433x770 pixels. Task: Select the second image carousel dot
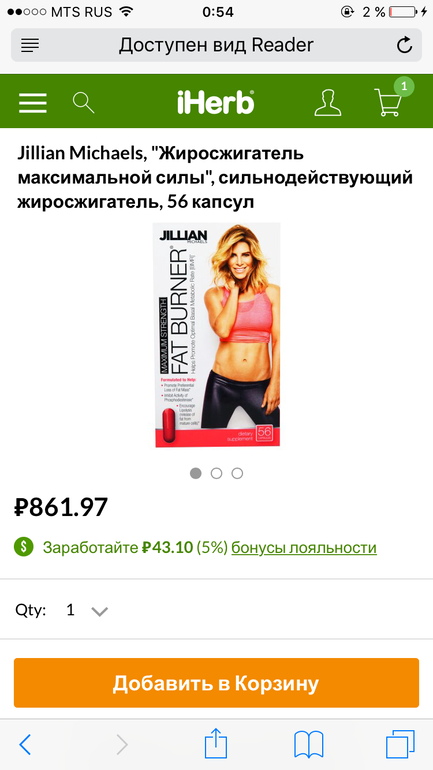point(216,473)
